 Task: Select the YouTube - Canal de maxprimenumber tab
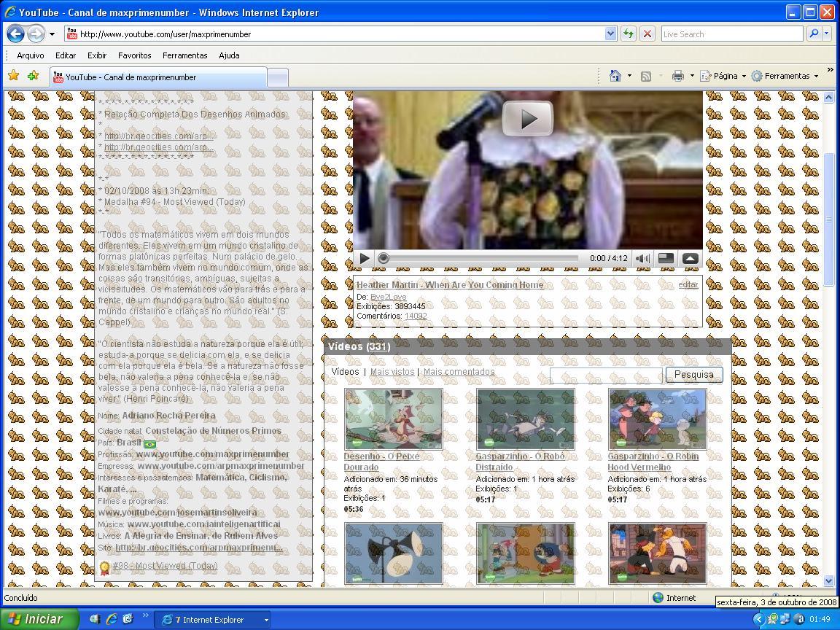[x=158, y=77]
